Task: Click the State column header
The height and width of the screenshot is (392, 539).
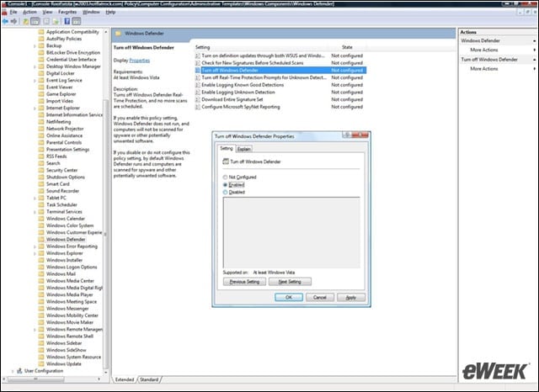Action: click(347, 47)
